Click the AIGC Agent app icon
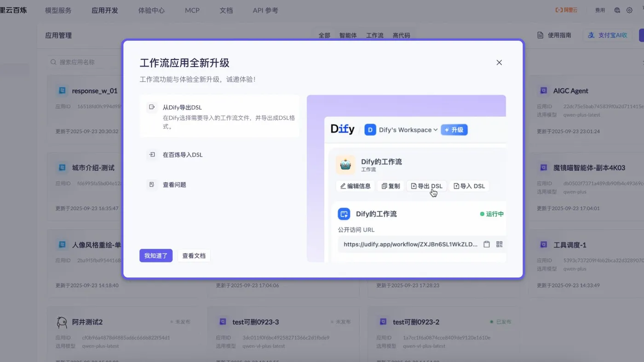This screenshot has width=644, height=362. point(544,90)
